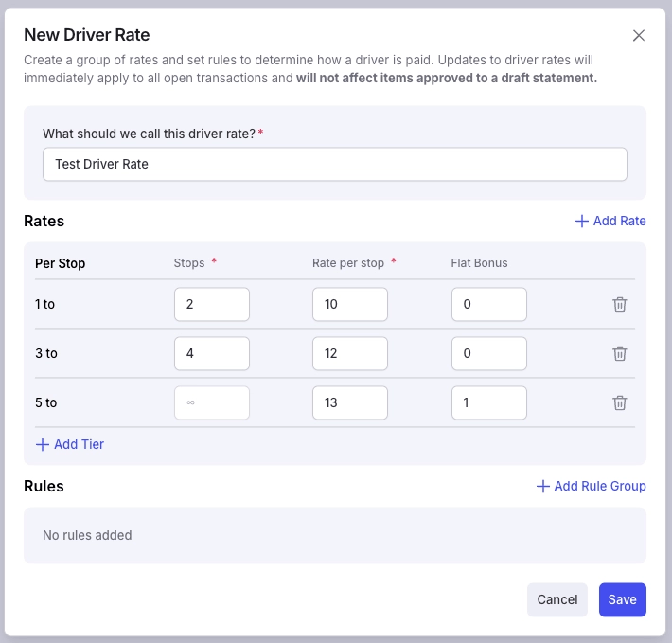Click the Add Tier link text
This screenshot has height=643, width=672.
click(x=79, y=444)
